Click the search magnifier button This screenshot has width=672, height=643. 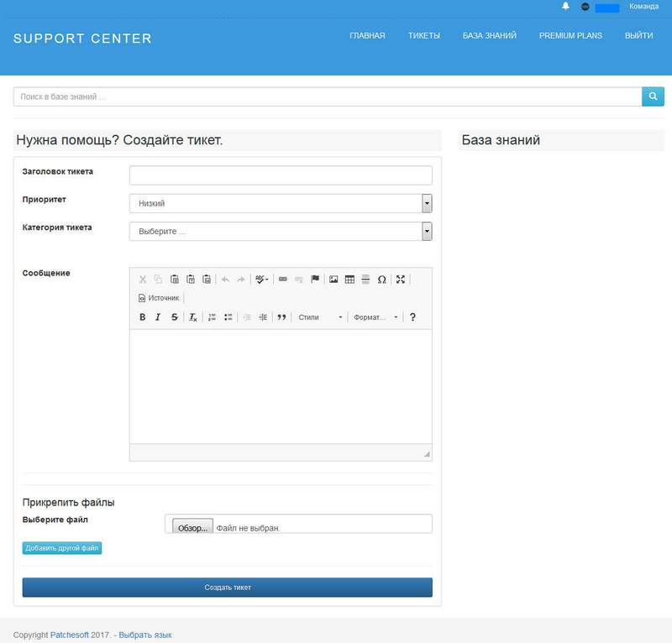tap(653, 97)
